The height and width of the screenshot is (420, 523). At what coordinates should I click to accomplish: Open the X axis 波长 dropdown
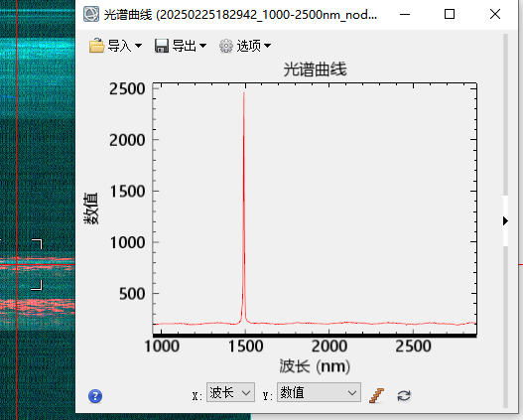tap(230, 392)
